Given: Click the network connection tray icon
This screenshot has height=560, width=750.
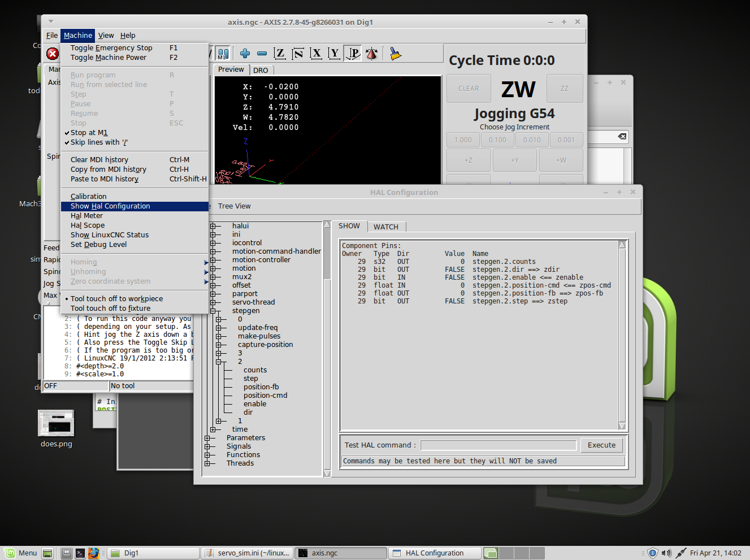Looking at the screenshot, I should click(681, 553).
